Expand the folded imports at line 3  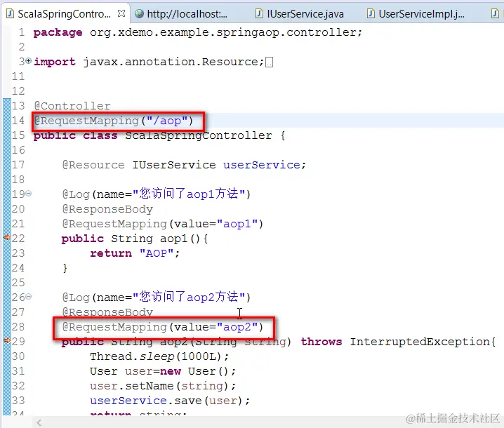pyautogui.click(x=28, y=60)
